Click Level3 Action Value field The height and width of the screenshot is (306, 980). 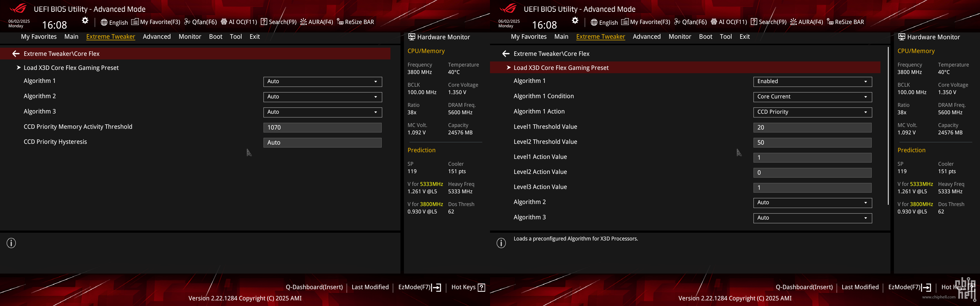pos(812,188)
